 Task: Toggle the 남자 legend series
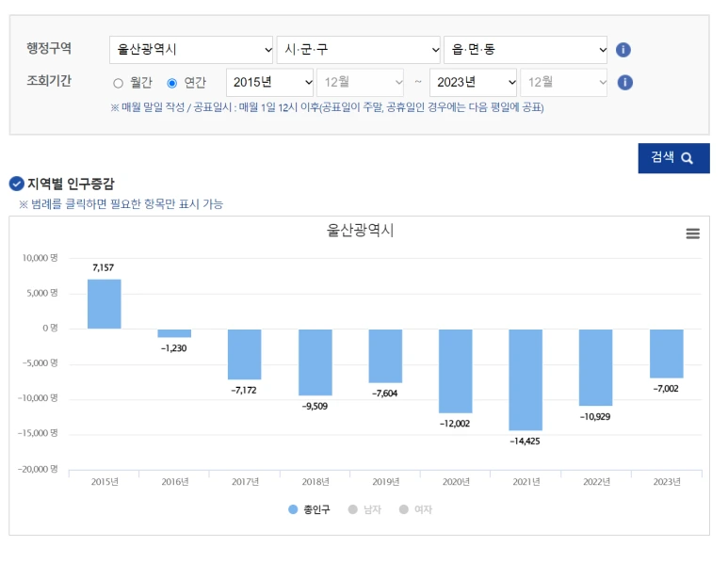pyautogui.click(x=364, y=509)
